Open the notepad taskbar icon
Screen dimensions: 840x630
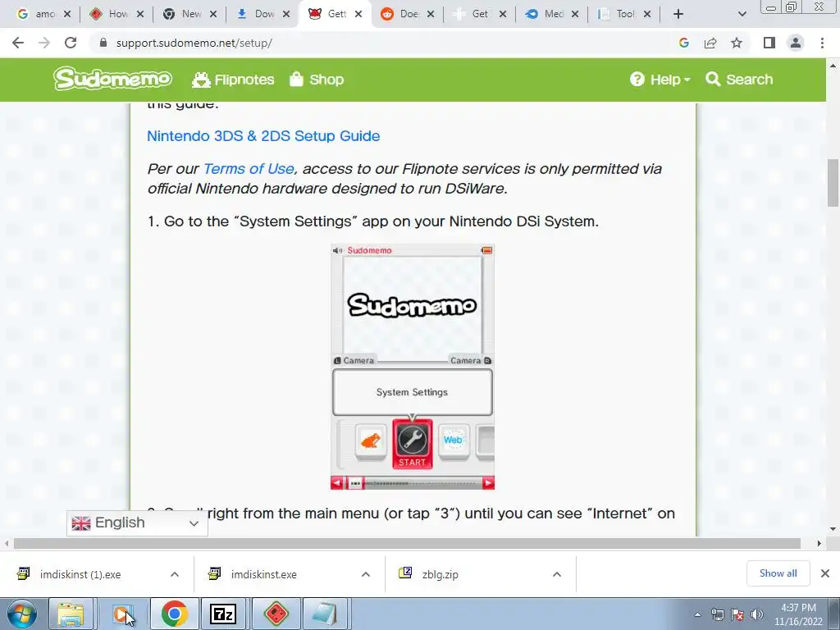[x=325, y=614]
